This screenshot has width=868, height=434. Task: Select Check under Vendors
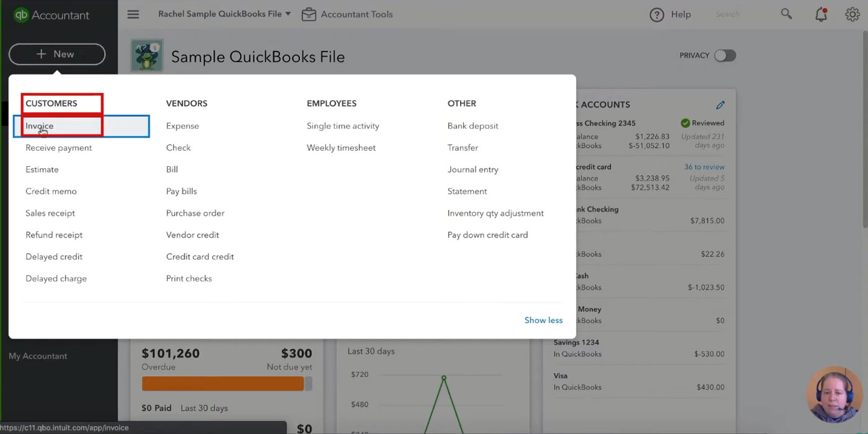coord(179,148)
